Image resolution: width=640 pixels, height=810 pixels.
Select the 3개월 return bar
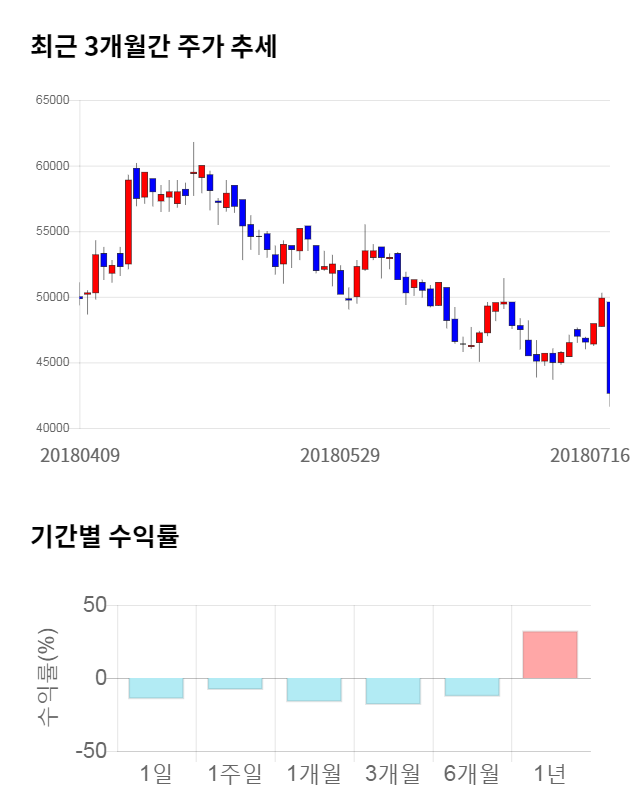[x=393, y=691]
